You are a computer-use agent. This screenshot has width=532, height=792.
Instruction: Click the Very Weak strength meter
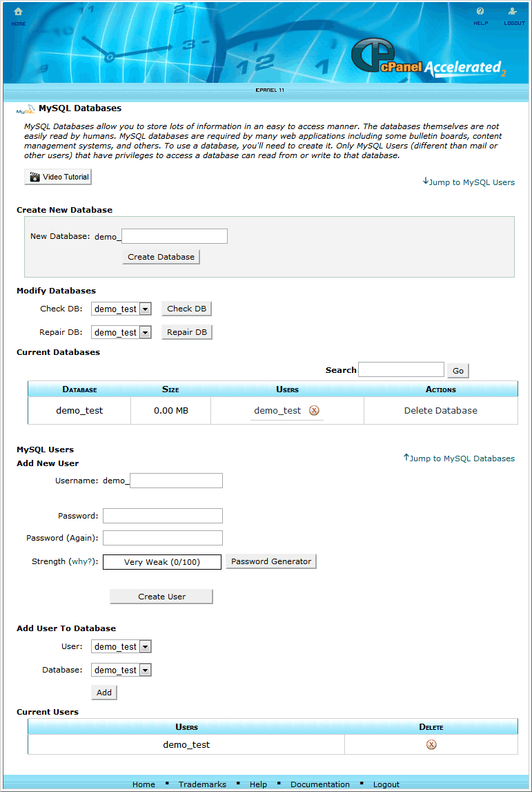pos(162,561)
